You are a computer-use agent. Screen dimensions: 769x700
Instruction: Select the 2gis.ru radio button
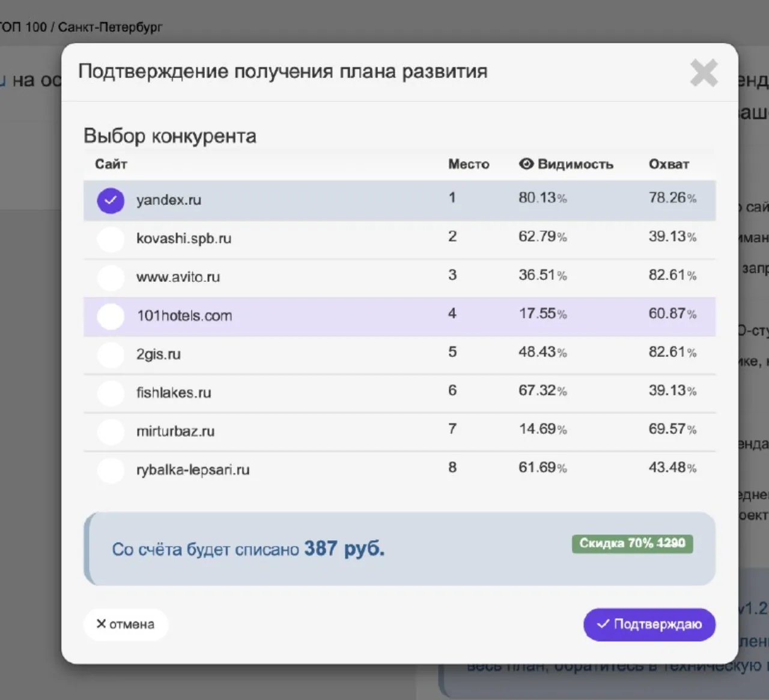coord(111,355)
